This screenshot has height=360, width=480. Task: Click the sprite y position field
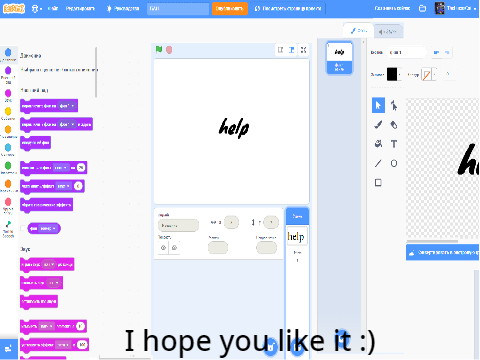[271, 222]
